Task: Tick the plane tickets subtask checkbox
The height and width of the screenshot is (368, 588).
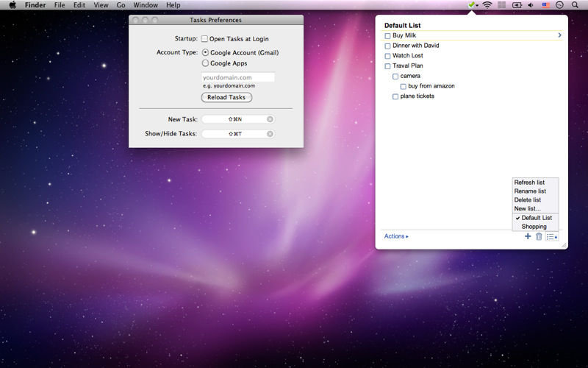Action: pyautogui.click(x=395, y=97)
